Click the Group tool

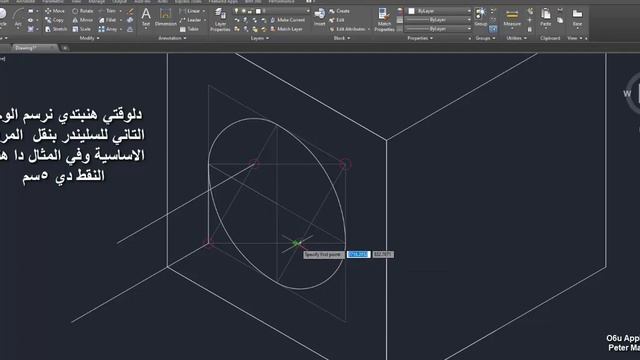[x=480, y=17]
